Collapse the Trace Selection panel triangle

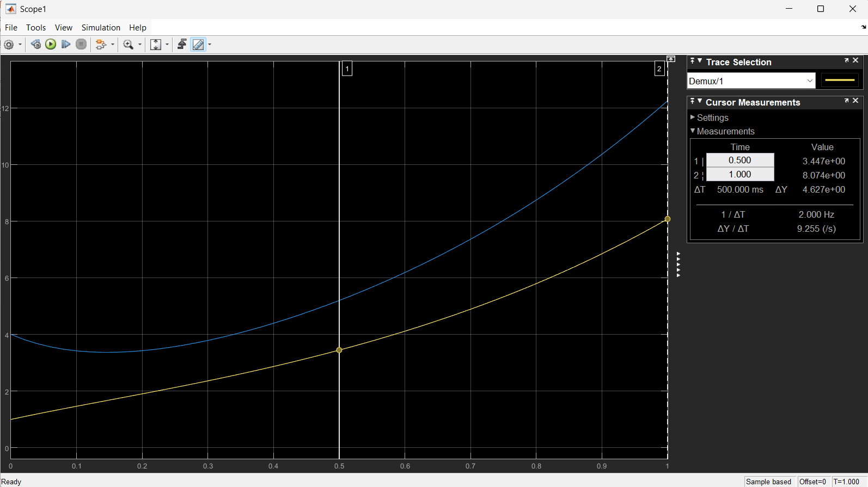700,61
